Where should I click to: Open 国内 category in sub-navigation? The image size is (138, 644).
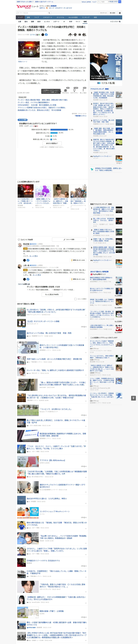(x=26, y=21)
